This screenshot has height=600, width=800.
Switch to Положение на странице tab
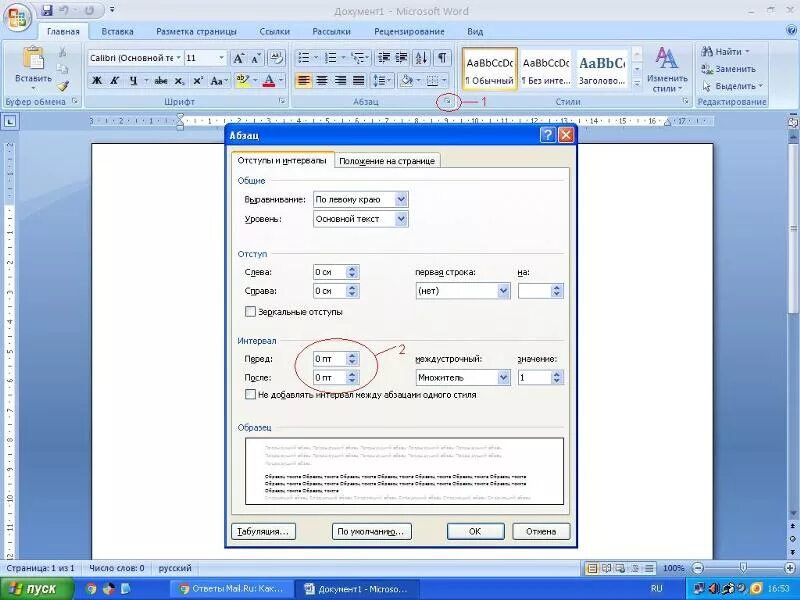387,161
